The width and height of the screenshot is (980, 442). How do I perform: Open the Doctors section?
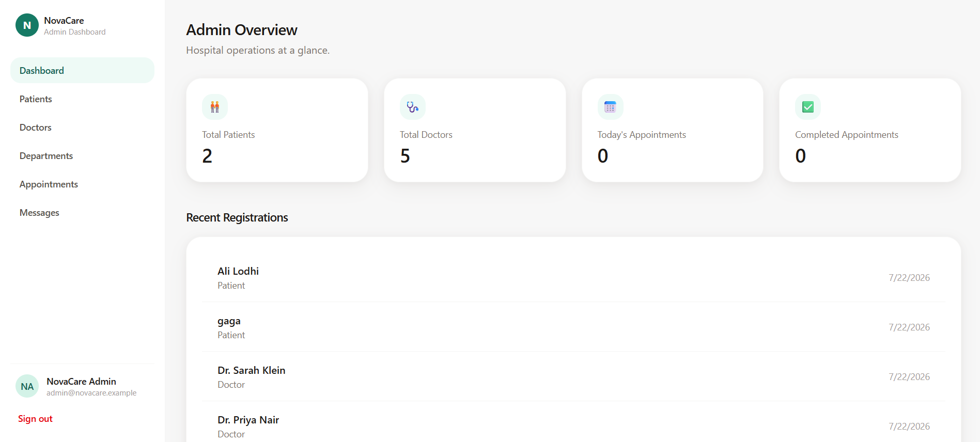(82, 127)
